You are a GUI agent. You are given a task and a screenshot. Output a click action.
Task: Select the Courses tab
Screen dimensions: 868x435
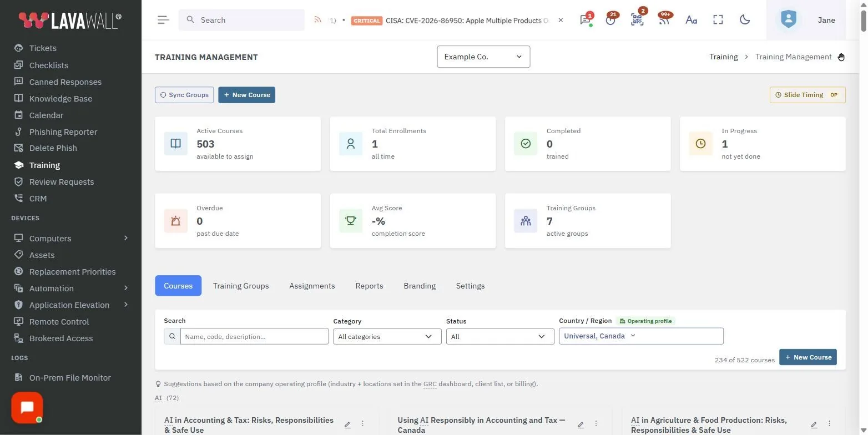tap(178, 286)
